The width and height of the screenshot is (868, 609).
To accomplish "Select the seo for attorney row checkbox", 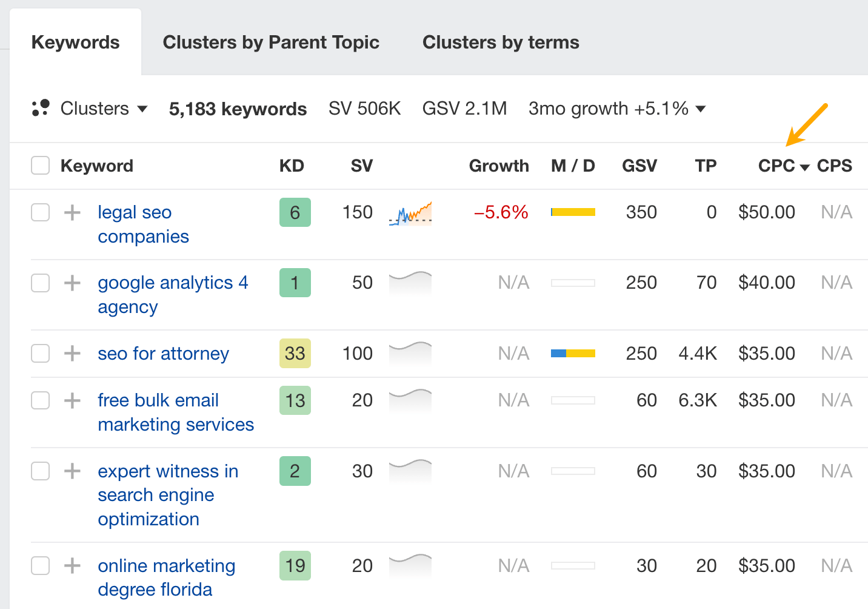I will [40, 353].
